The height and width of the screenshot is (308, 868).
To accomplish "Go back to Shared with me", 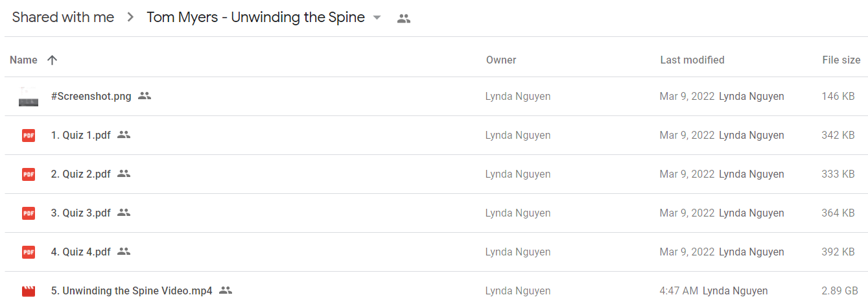I will [63, 18].
